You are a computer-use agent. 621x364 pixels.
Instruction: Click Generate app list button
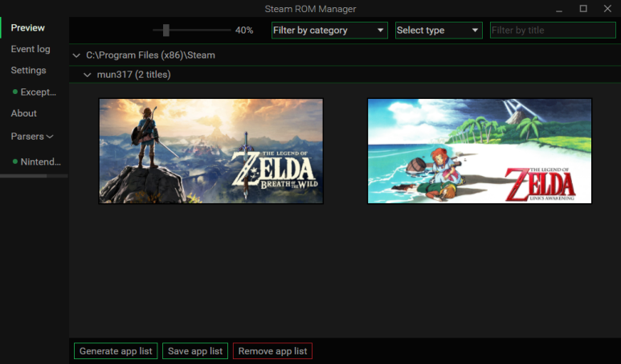[116, 351]
